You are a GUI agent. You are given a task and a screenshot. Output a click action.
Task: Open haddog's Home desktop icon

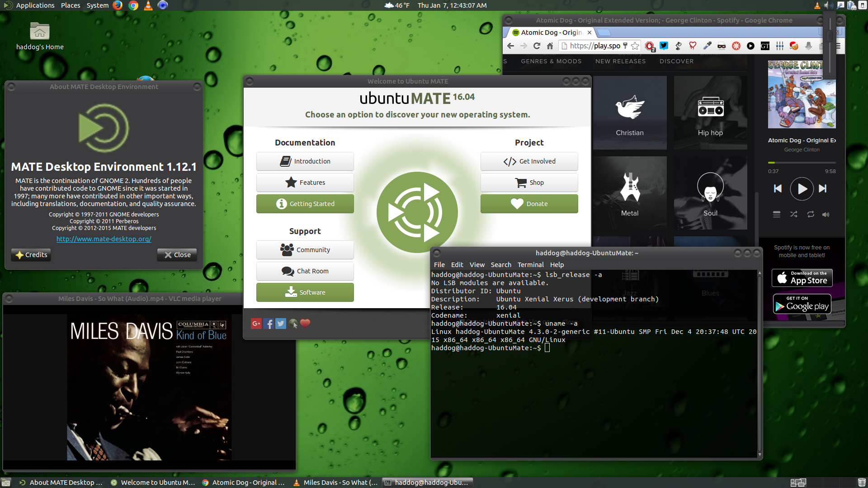(x=40, y=37)
